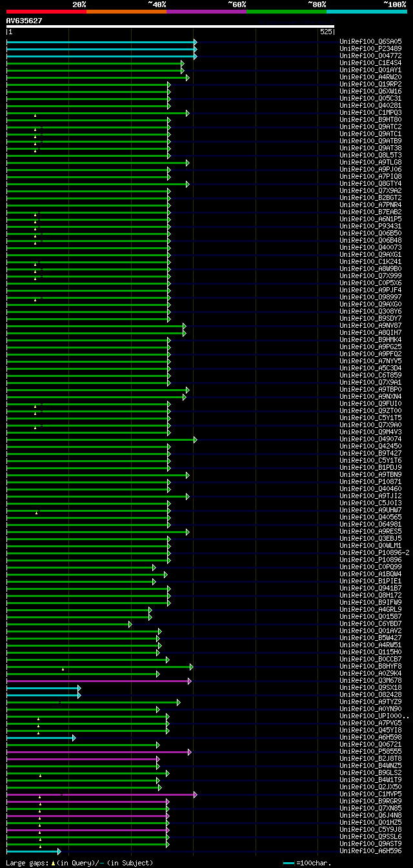Select the UniRef100_A5C3D4 entry
The height and width of the screenshot is (868, 413).
372,368
